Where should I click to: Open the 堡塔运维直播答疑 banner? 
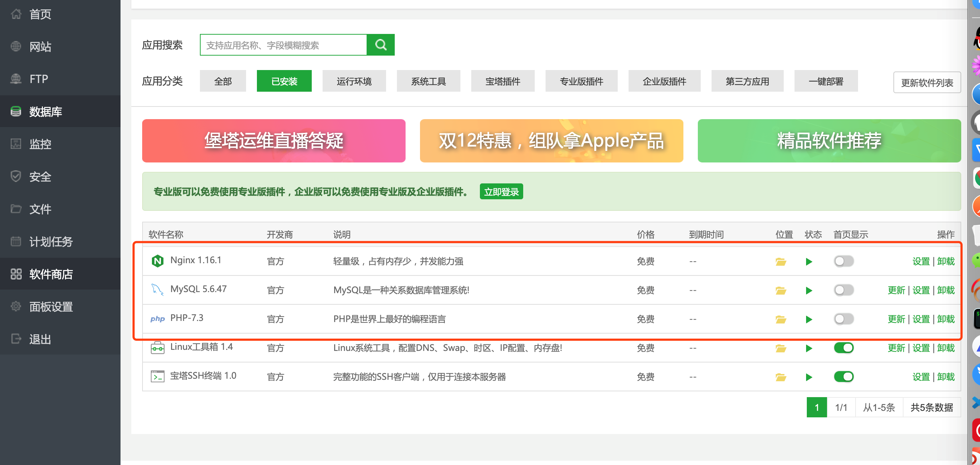[274, 141]
